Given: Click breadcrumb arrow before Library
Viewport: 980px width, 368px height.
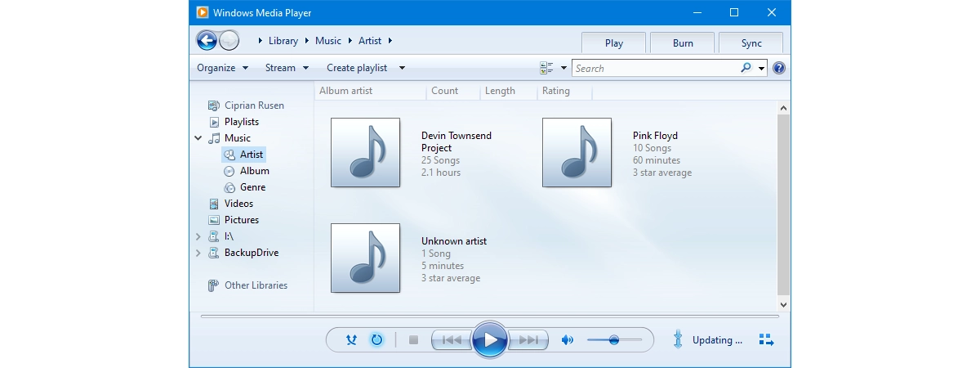Looking at the screenshot, I should point(260,40).
